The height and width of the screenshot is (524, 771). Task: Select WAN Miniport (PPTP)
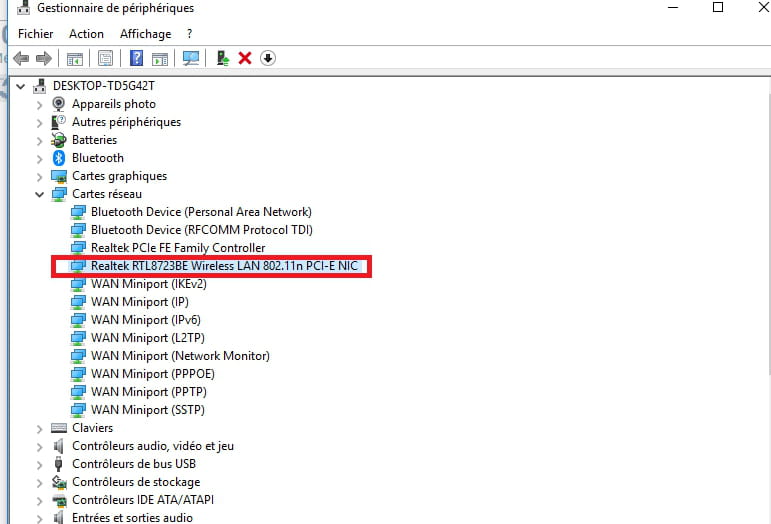point(148,392)
